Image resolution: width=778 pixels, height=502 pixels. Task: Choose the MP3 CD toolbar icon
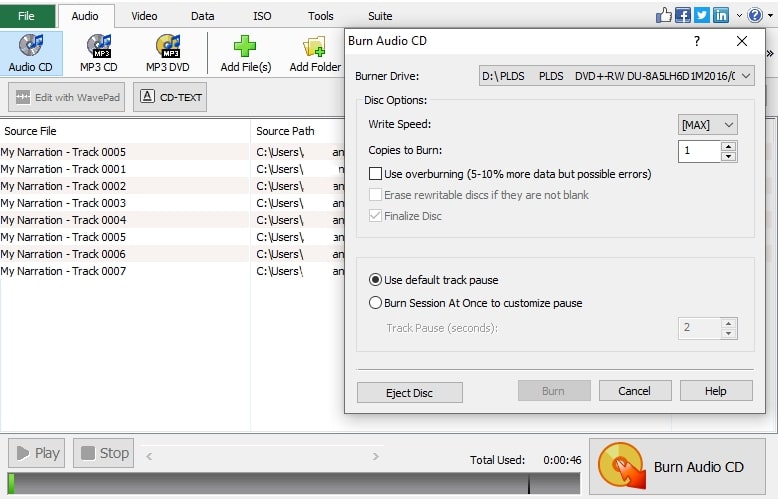coord(99,53)
